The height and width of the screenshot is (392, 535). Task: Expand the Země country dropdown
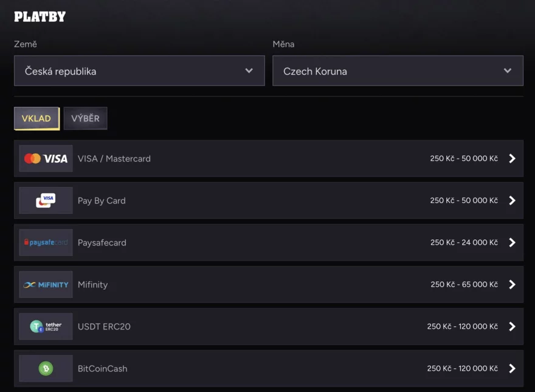click(139, 70)
